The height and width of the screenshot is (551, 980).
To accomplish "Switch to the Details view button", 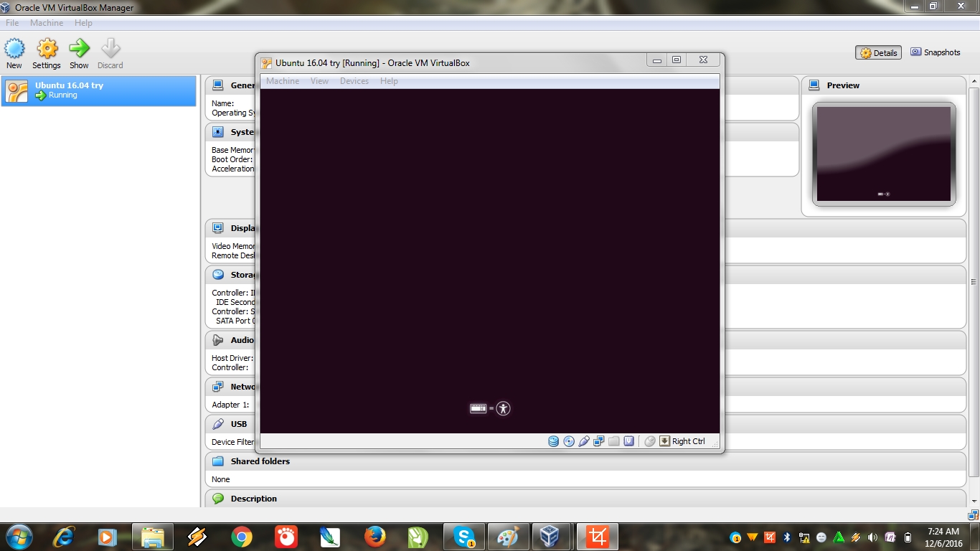I will [x=878, y=52].
